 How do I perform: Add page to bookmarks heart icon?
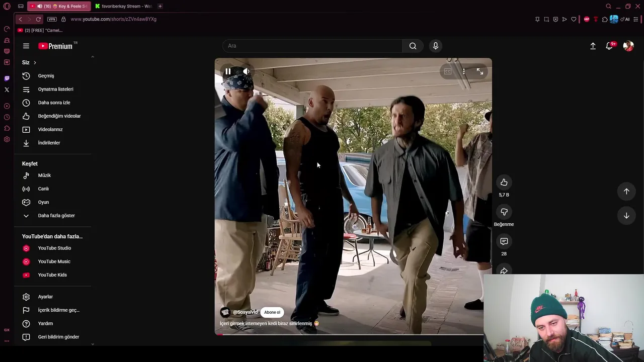pyautogui.click(x=574, y=19)
